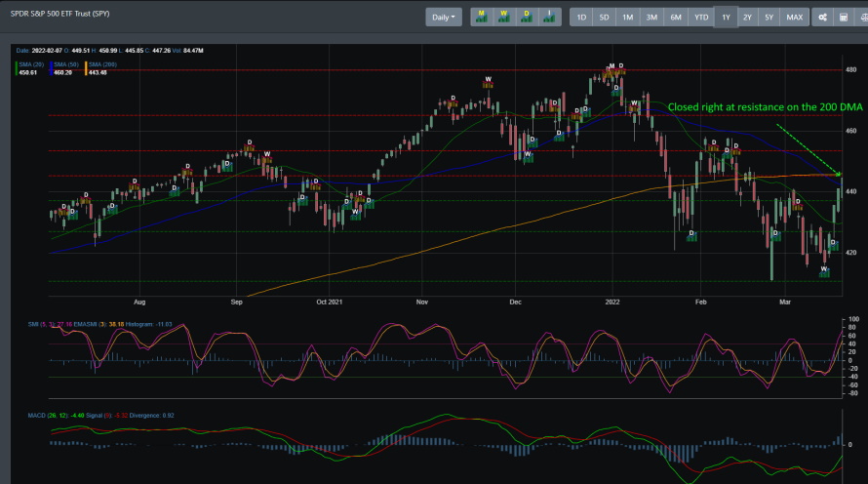The width and height of the screenshot is (868, 484).
Task: Open the Daily interval dropdown
Action: [444, 18]
